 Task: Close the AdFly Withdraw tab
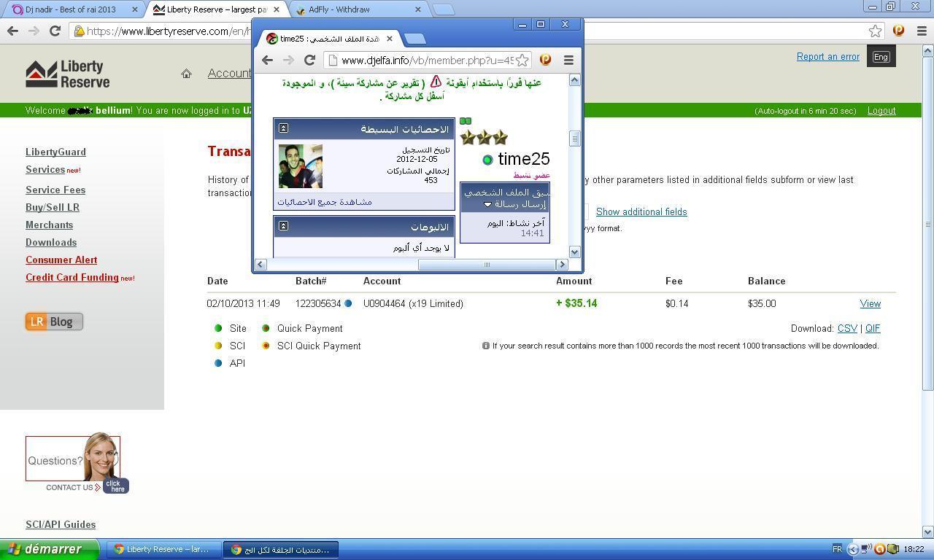coord(418,9)
